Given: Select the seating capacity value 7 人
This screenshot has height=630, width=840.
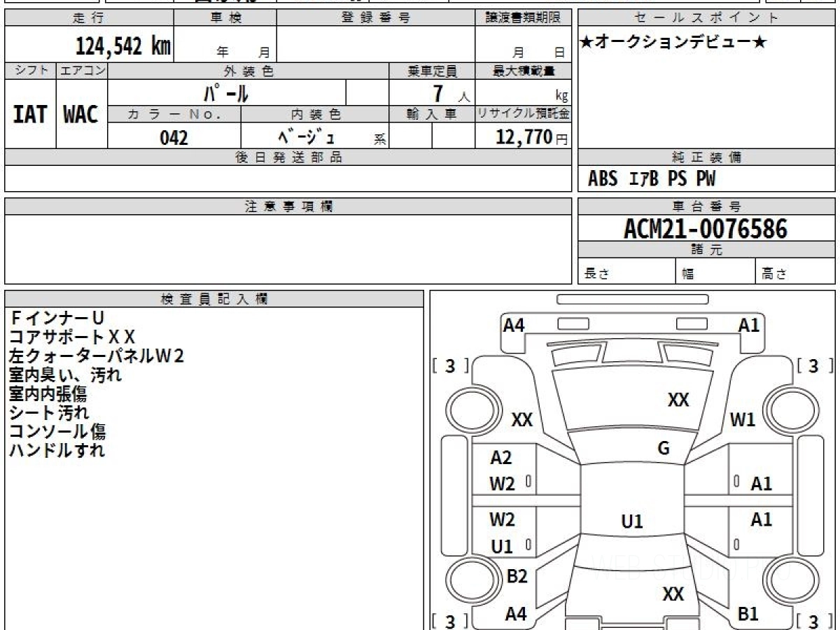Looking at the screenshot, I should pos(451,93).
